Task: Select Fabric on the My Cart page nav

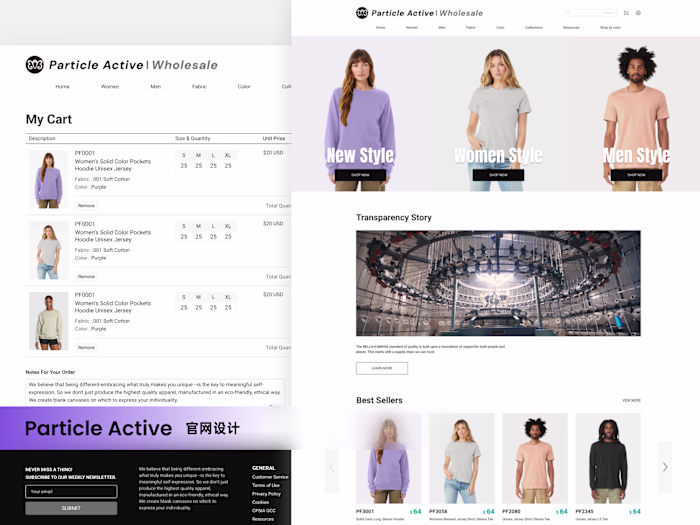Action: 199,87
